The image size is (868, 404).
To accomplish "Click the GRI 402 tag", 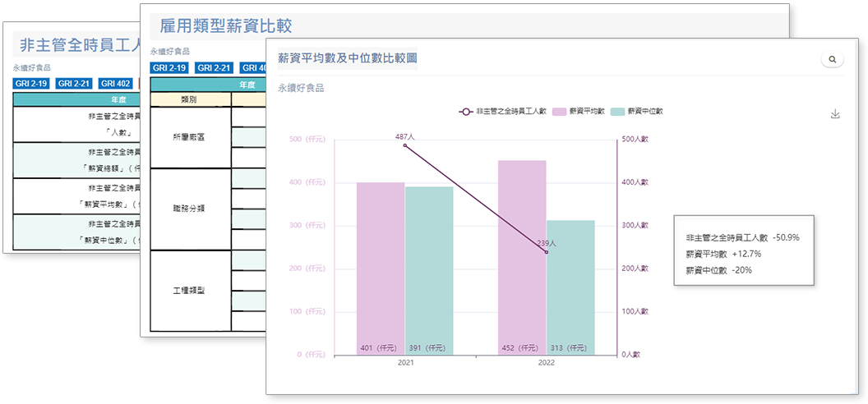I will (x=116, y=83).
